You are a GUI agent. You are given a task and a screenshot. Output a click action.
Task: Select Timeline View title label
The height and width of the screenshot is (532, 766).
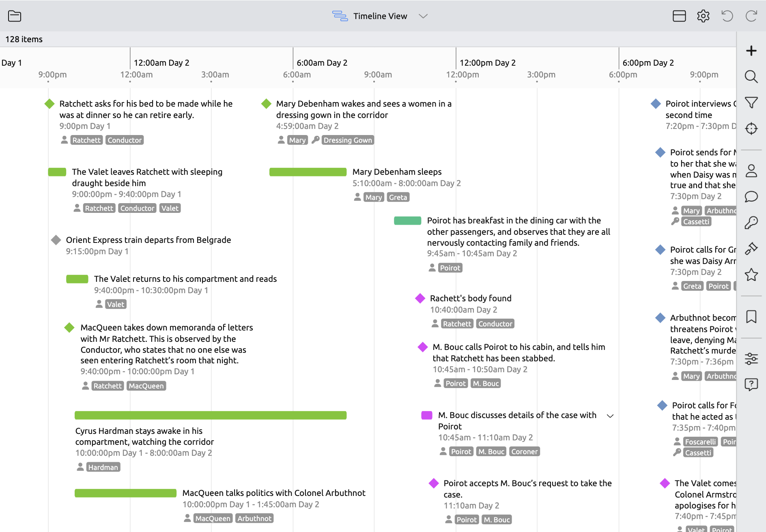380,16
